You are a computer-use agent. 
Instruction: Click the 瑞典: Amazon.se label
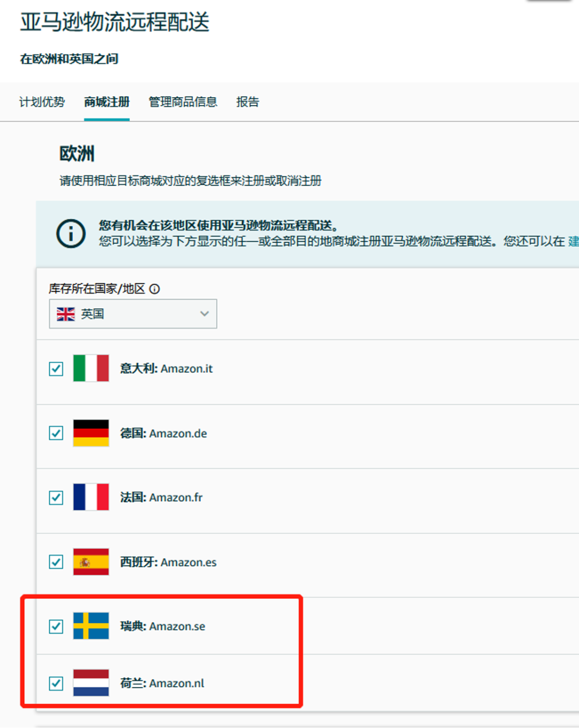pyautogui.click(x=162, y=626)
